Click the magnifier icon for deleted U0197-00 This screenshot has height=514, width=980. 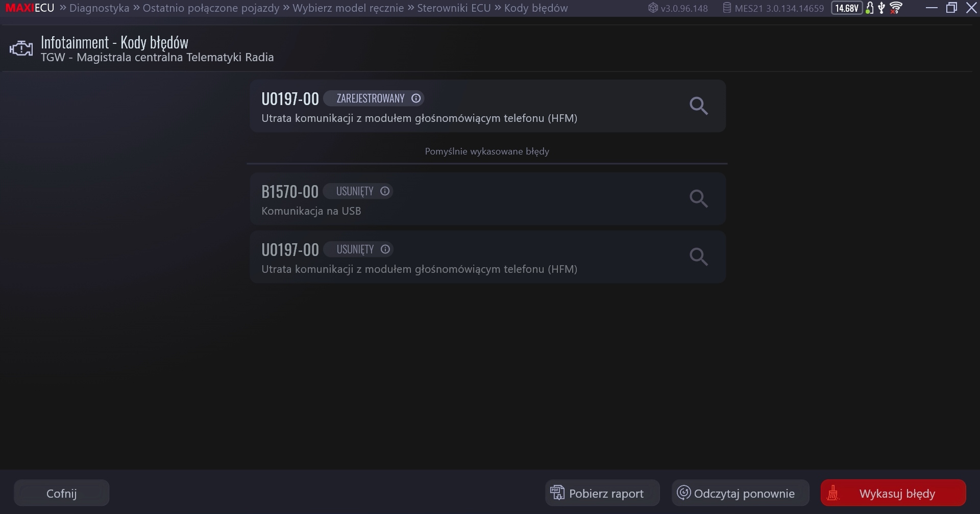coord(698,256)
